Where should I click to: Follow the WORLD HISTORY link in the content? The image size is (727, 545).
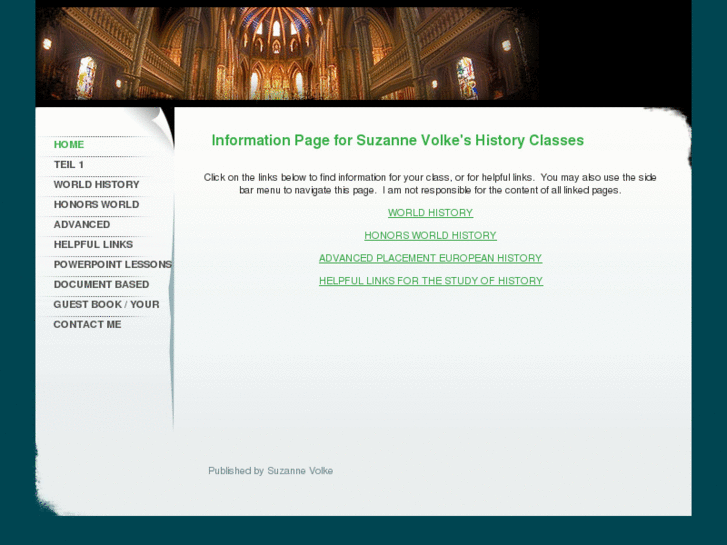pos(430,213)
